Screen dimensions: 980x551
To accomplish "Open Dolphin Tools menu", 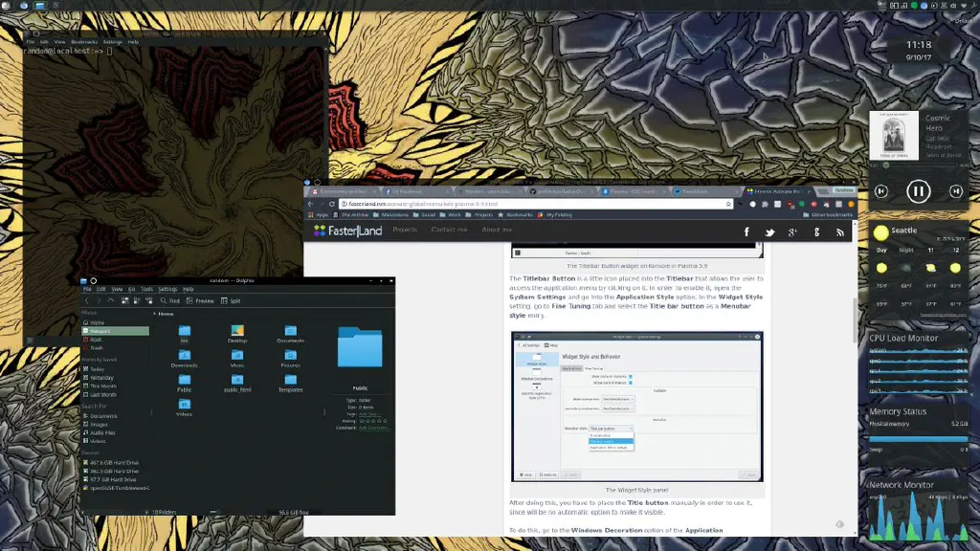I will [146, 289].
